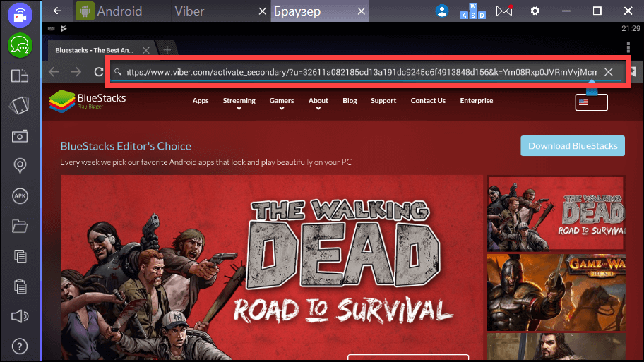Close the Браузер tab
The image size is (644, 362).
[x=361, y=11]
